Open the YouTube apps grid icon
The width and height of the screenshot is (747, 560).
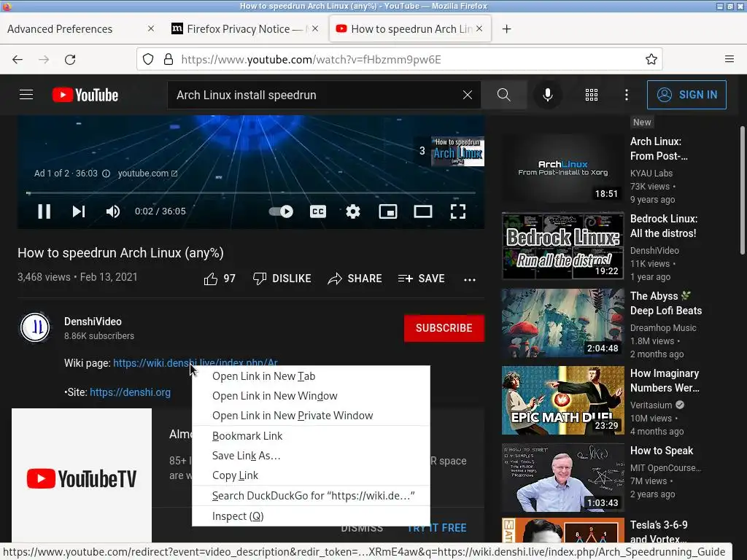(x=591, y=95)
